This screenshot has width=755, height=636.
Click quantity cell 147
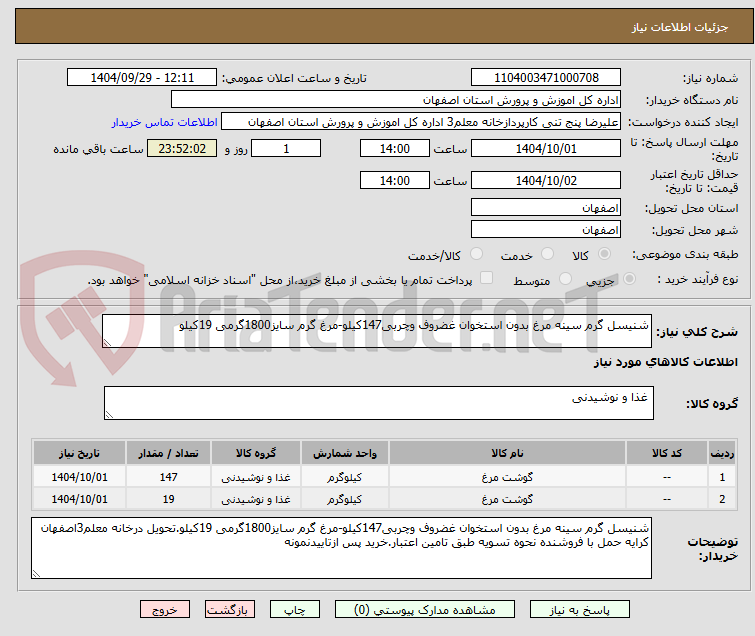pos(169,477)
